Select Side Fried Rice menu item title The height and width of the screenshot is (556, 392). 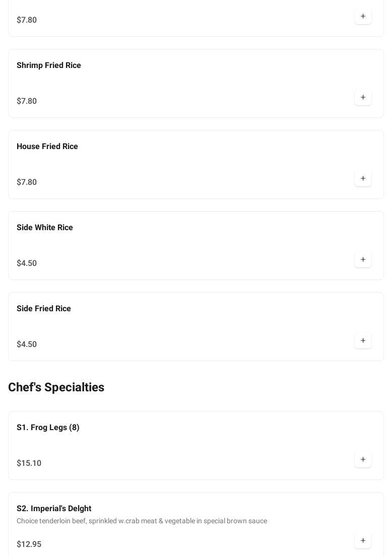click(44, 309)
